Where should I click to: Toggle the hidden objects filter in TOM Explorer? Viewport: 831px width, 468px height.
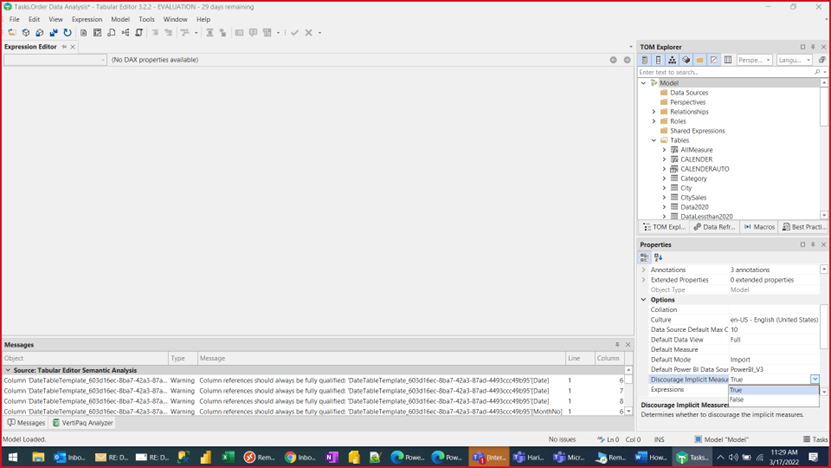714,60
